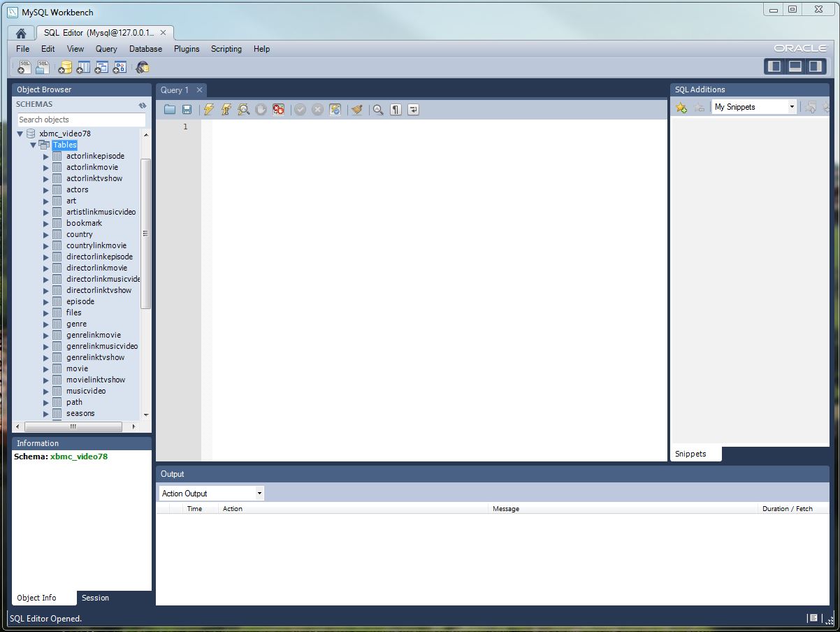Click the insert snippet into editor icon

(x=811, y=107)
